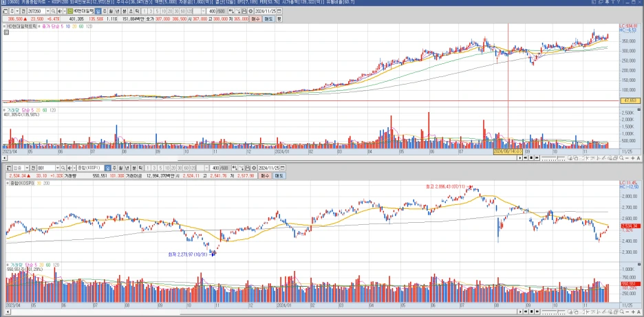Image resolution: width=644 pixels, height=317 pixels.
Task: Click the zoom minus icon under upper chart
Action: pos(627,157)
